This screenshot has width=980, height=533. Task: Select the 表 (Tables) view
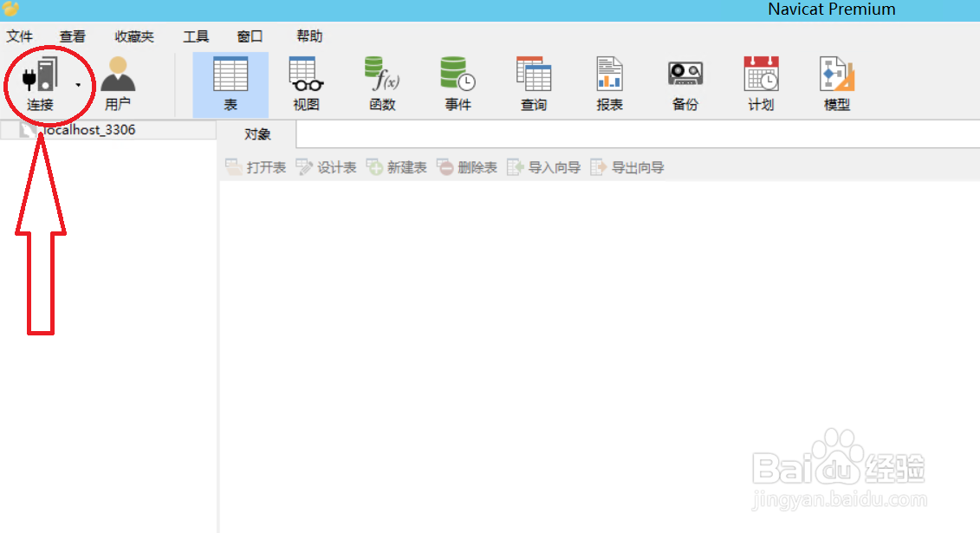click(x=230, y=82)
